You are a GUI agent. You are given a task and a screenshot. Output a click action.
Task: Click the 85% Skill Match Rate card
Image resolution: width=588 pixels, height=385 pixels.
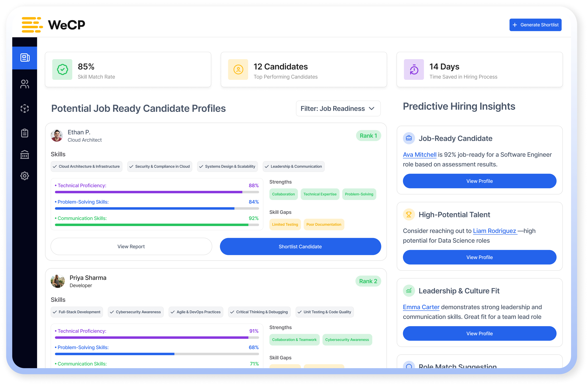pos(128,69)
